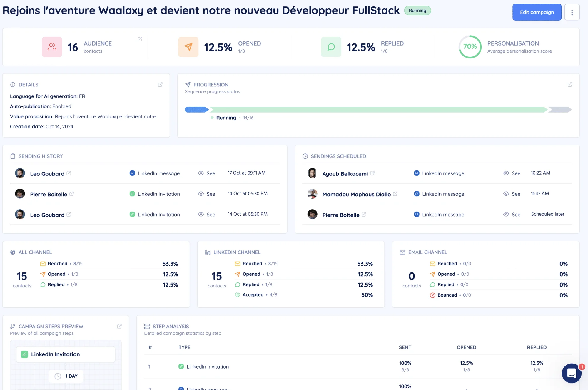588x390 pixels.
Task: Open the Campaign Steps Preview external link icon
Action: click(119, 326)
